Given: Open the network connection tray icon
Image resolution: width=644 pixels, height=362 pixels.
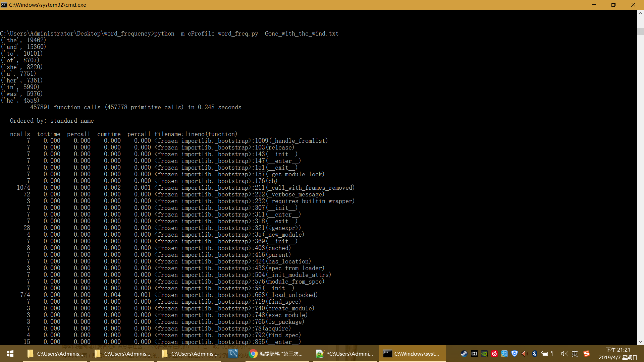Looking at the screenshot, I should click(x=555, y=354).
